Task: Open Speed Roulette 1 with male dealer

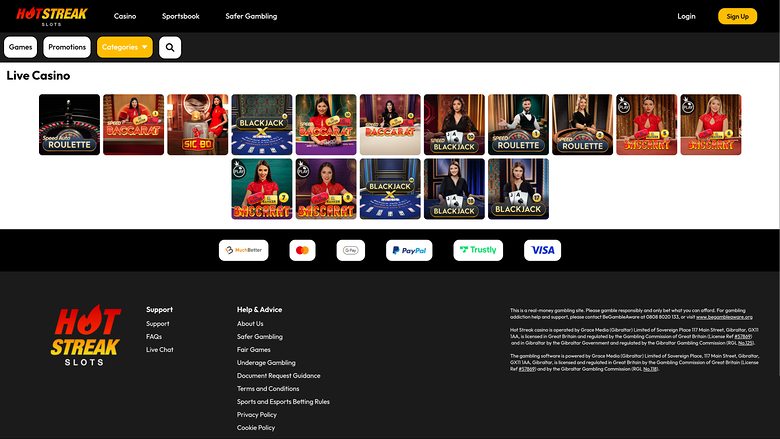Action: point(518,124)
